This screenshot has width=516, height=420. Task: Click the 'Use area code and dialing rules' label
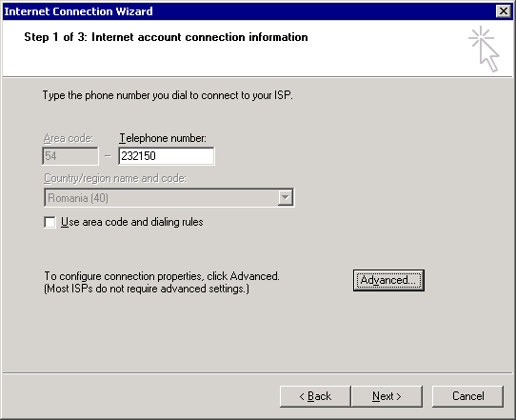click(132, 222)
